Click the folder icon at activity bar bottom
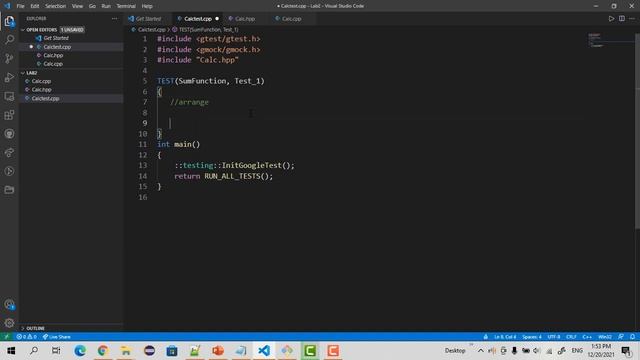The width and height of the screenshot is (640, 360). (x=9, y=190)
